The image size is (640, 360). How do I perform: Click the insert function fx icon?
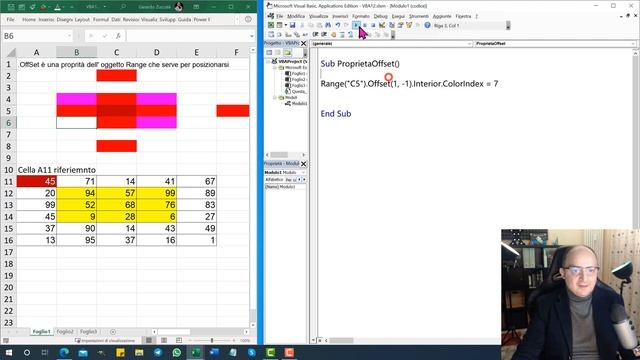[x=118, y=36]
